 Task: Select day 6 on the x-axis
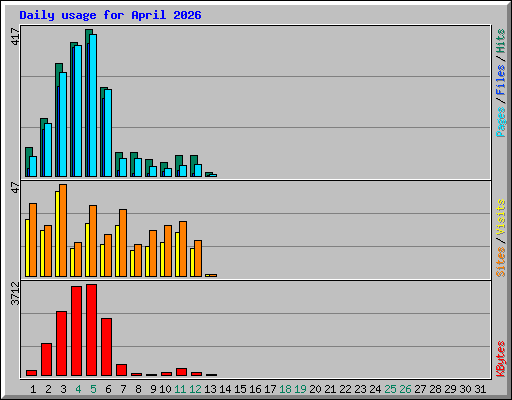click(x=108, y=389)
